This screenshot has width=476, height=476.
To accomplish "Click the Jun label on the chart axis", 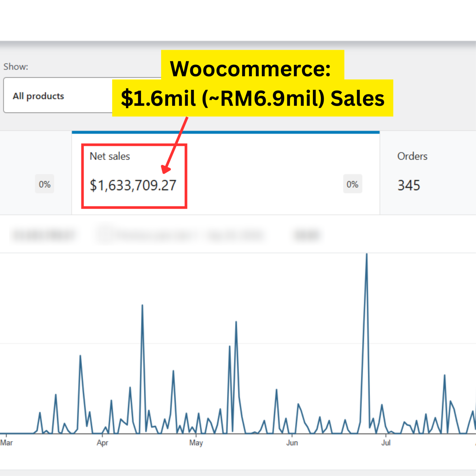I will tap(292, 443).
